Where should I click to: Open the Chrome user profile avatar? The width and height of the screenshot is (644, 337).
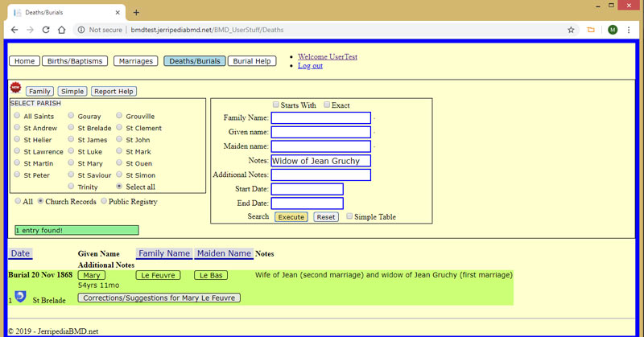coord(613,30)
